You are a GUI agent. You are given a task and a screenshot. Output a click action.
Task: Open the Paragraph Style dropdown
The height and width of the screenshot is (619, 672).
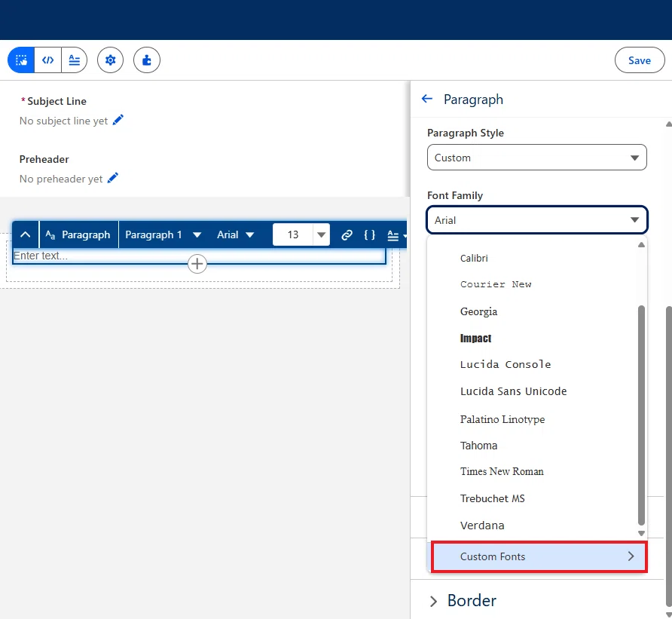(x=536, y=158)
